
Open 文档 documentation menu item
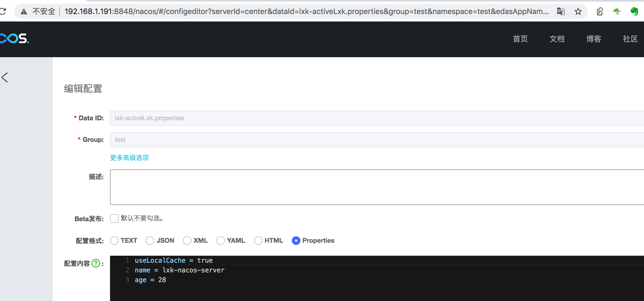click(558, 38)
